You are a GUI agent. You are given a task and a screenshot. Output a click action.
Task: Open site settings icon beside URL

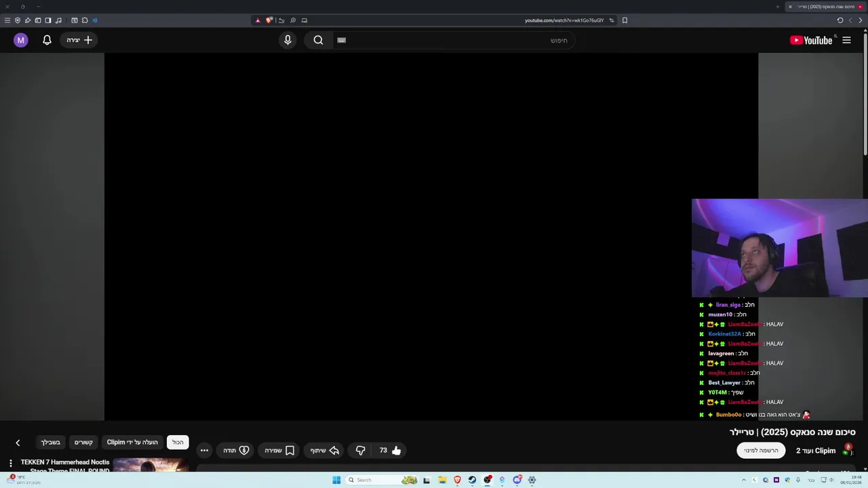[x=612, y=20]
